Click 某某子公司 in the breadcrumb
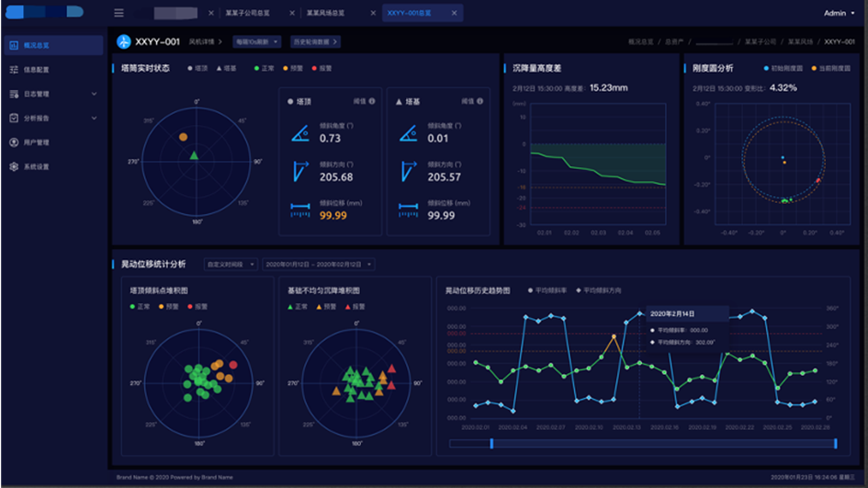Screen dimensions: 868x488 pos(760,42)
